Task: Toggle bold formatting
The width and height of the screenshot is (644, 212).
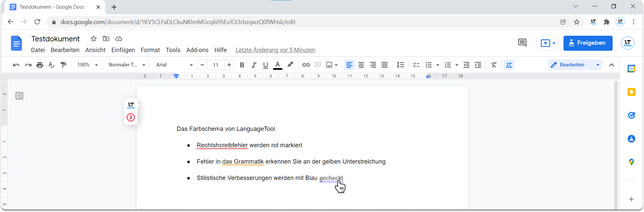Action: [x=242, y=65]
